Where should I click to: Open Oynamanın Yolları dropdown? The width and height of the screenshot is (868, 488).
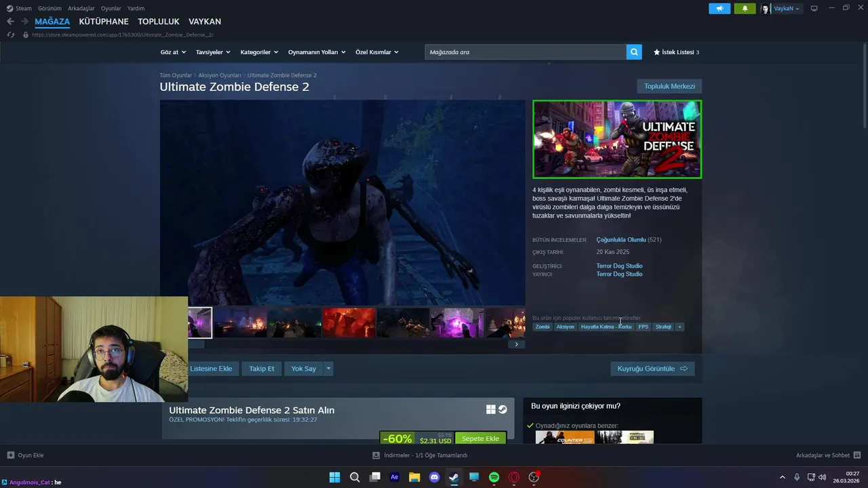click(x=317, y=52)
